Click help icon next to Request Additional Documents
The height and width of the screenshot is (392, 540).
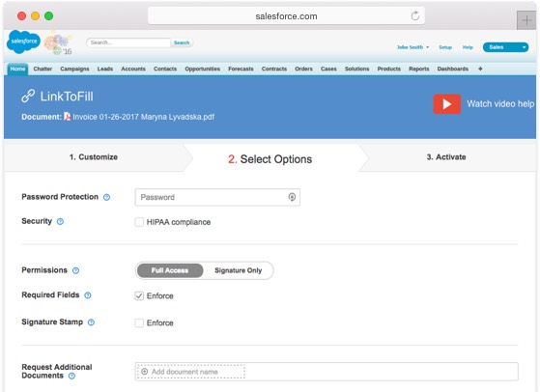point(71,376)
